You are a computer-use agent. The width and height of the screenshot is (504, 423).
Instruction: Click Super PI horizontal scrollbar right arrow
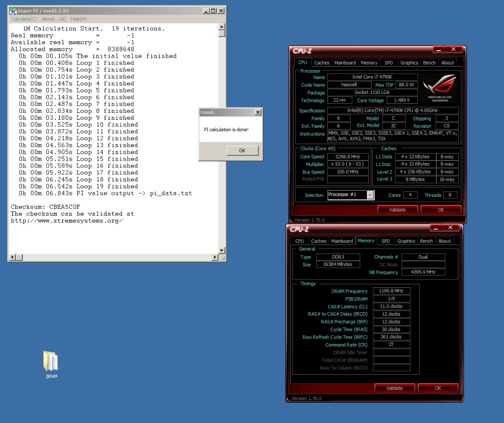coord(215,257)
